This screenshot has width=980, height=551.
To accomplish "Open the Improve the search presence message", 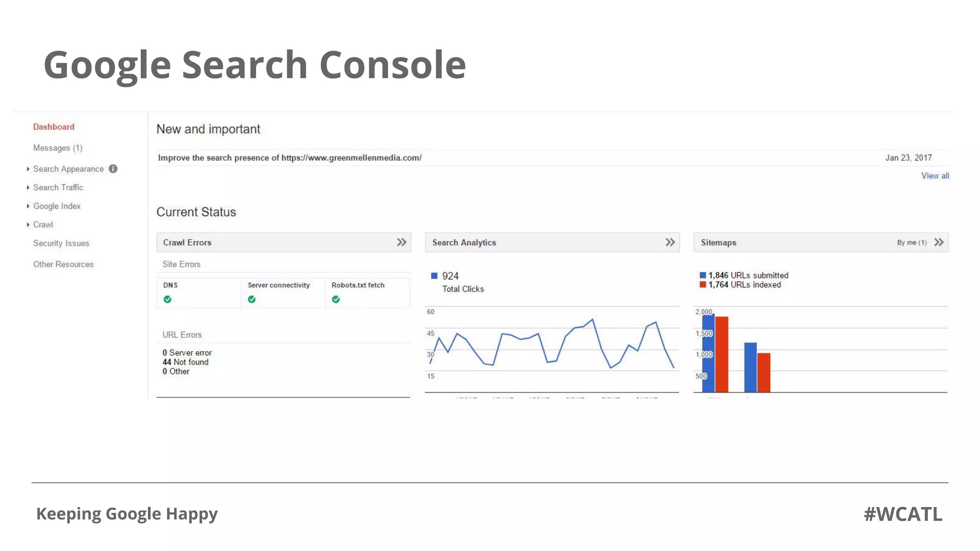I will (290, 158).
